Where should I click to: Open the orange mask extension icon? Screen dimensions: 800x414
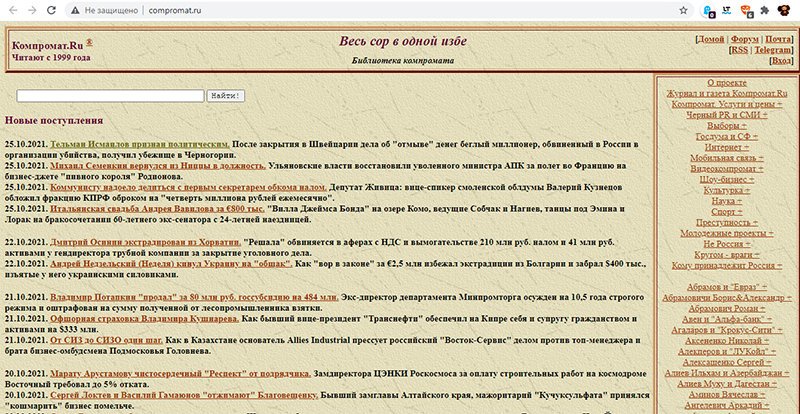pyautogui.click(x=746, y=10)
